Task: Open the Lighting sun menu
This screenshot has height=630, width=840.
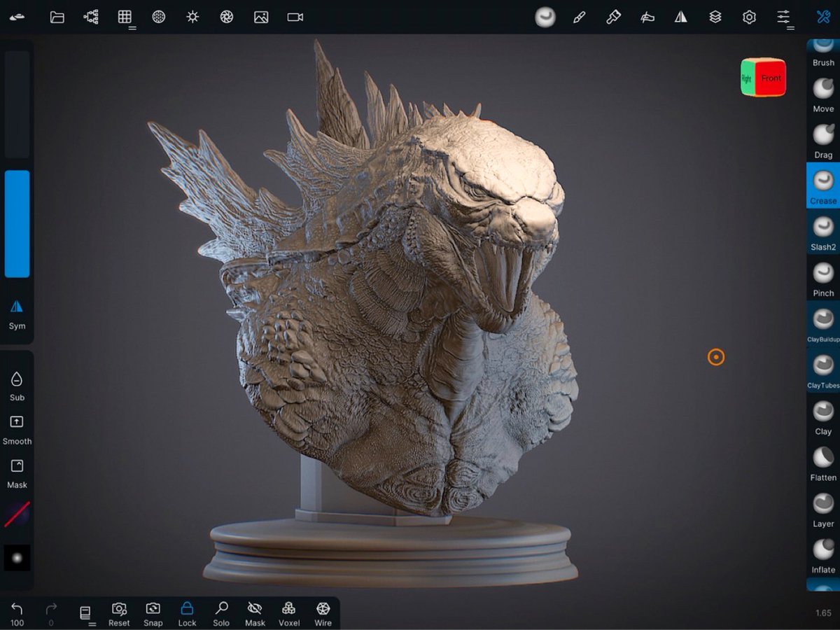Action: tap(192, 17)
